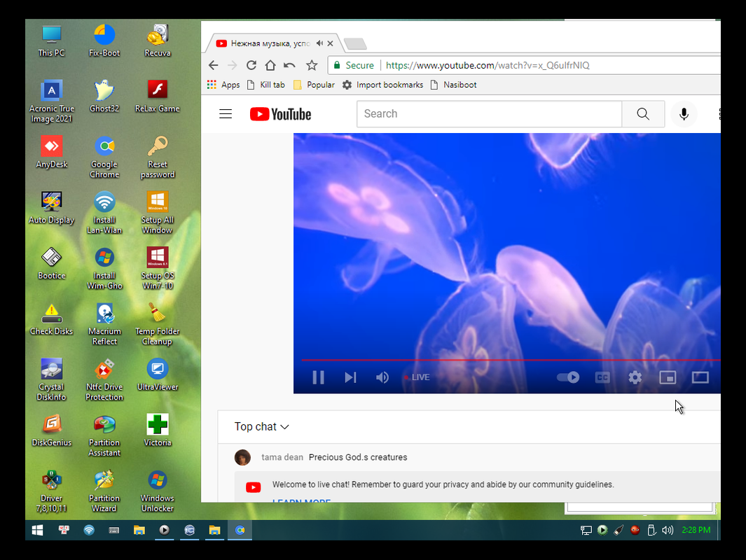Open Auto Display on the desktop
Screen dimensions: 746x560
51,208
